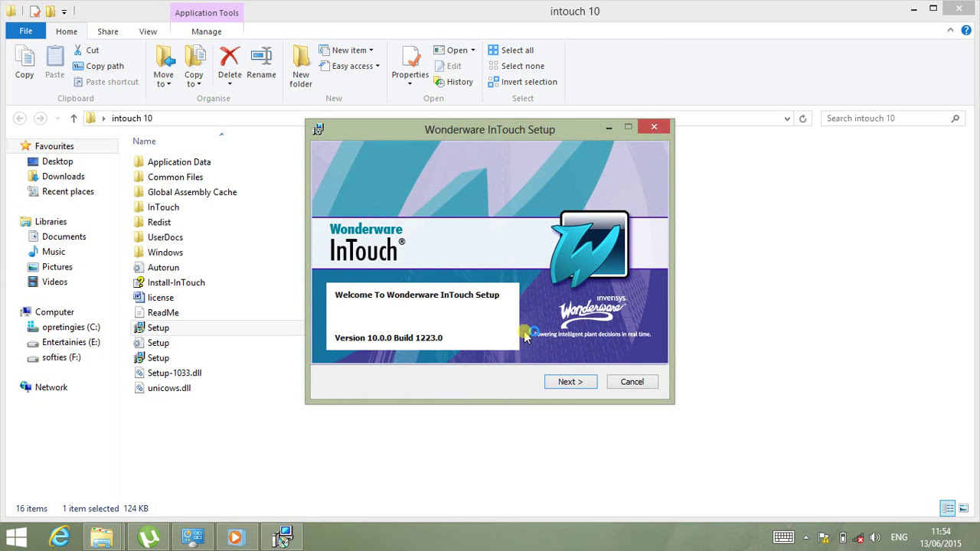Image resolution: width=980 pixels, height=551 pixels.
Task: Open Internet Explorer from taskbar
Action: pos(59,536)
